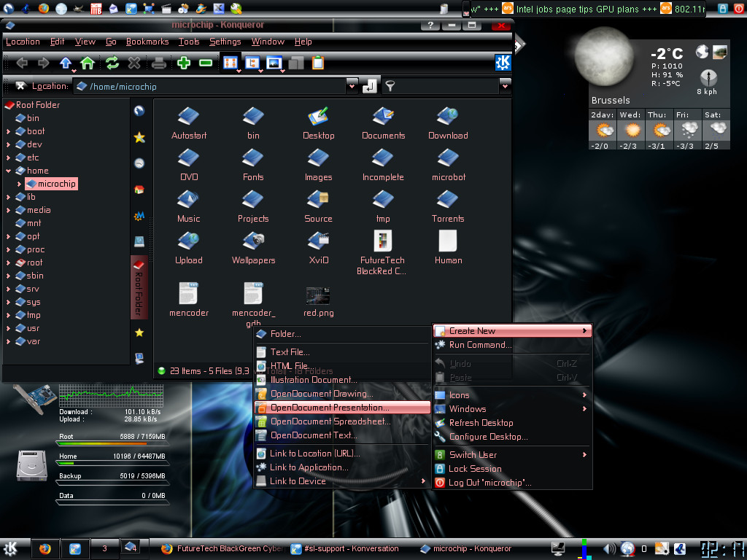Screen dimensions: 747x560
Task: Click Configure Desktop... menu entry
Action: [x=512, y=437]
